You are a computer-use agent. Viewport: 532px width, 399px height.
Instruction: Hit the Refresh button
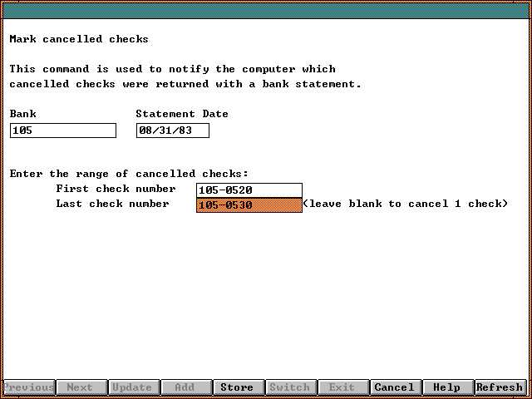click(500, 387)
